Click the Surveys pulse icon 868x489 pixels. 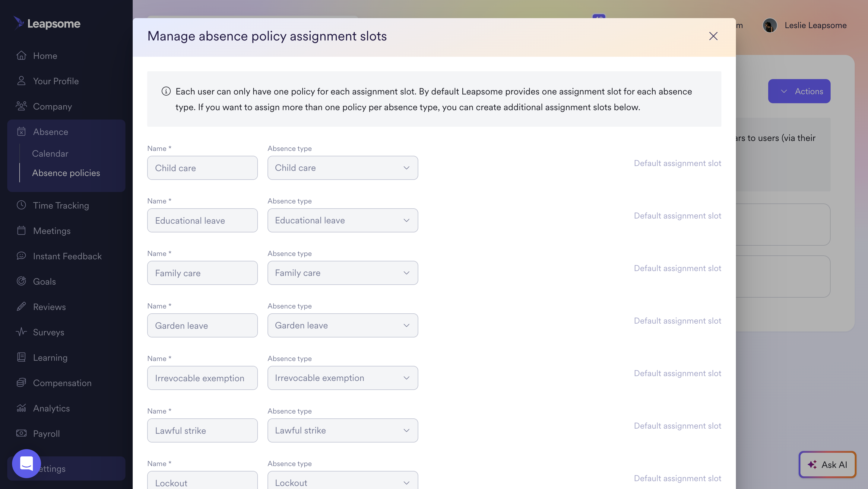tap(21, 332)
